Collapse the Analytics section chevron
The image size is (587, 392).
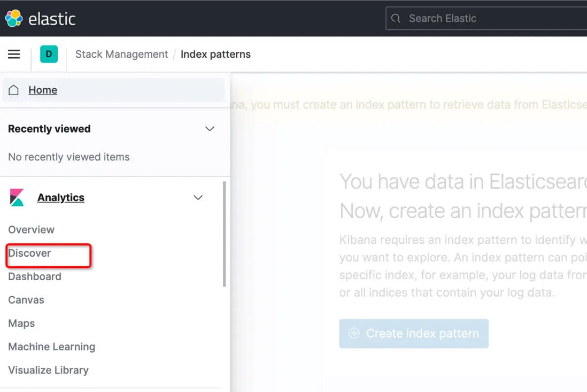coord(198,197)
